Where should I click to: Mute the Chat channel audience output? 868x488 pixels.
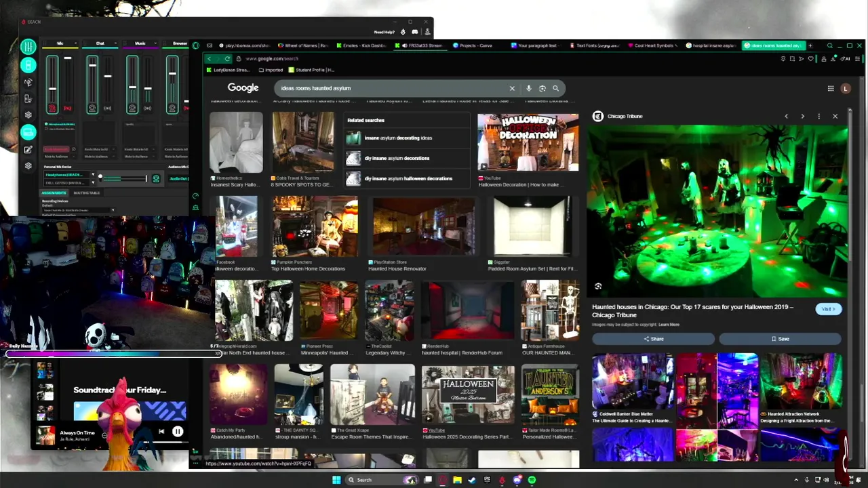pyautogui.click(x=107, y=108)
